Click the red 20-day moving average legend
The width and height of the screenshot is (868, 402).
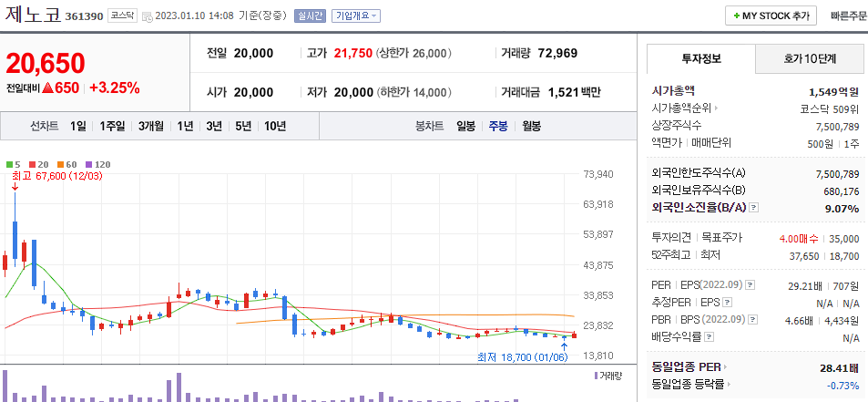coord(39,164)
